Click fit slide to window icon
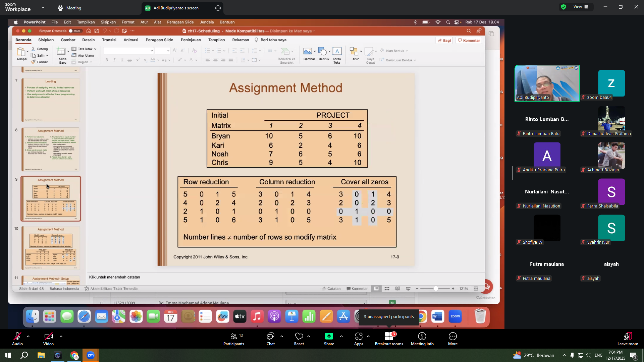Image resolution: width=644 pixels, height=362 pixels. coord(476,289)
